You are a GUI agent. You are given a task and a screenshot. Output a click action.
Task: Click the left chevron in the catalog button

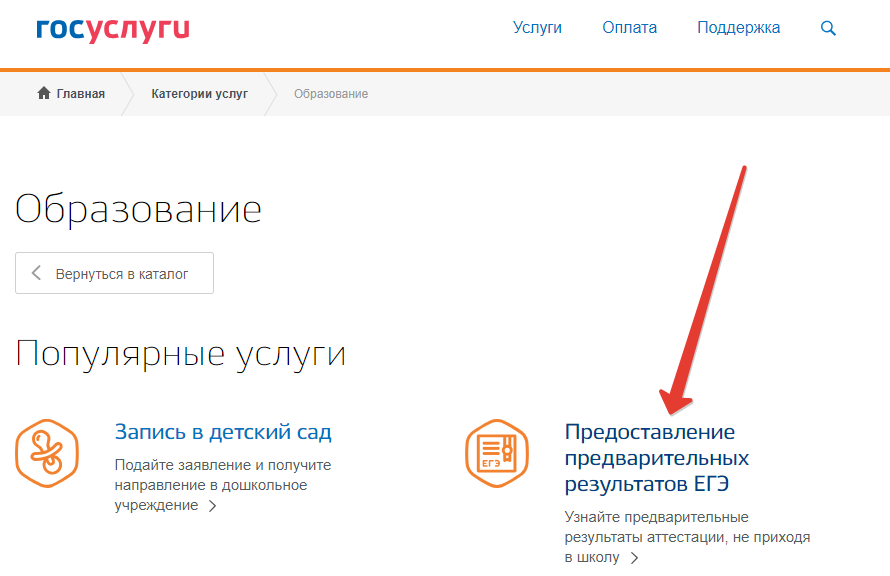coord(37,273)
